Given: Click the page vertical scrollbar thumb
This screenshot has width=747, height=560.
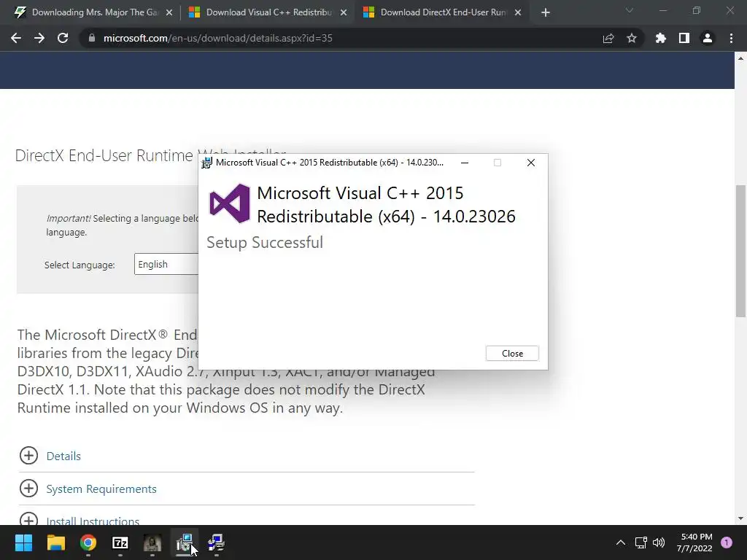Looking at the screenshot, I should point(740,251).
